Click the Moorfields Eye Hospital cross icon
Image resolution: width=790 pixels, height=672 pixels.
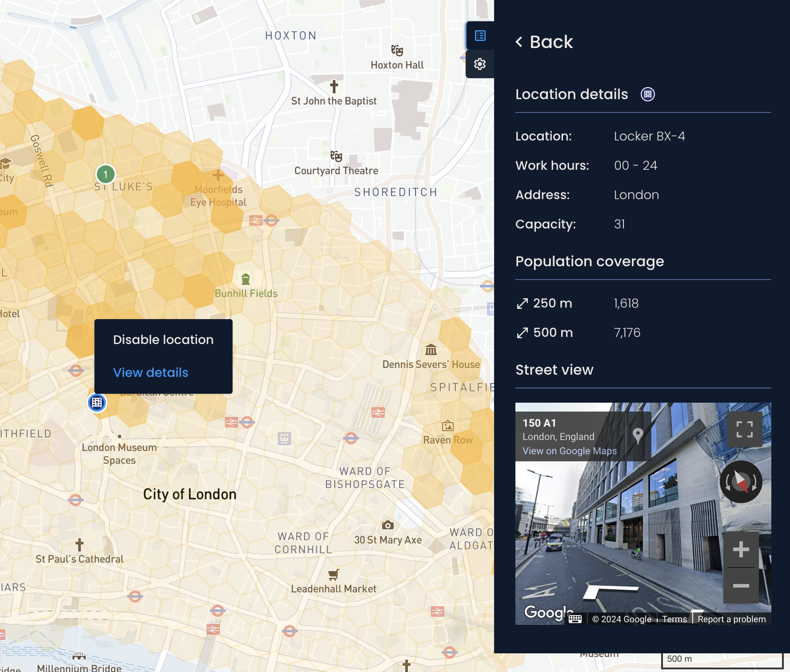point(218,175)
